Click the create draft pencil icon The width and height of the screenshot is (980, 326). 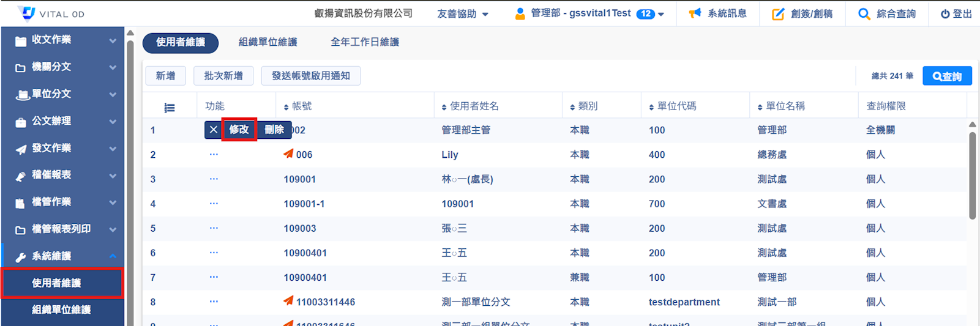[x=778, y=14]
